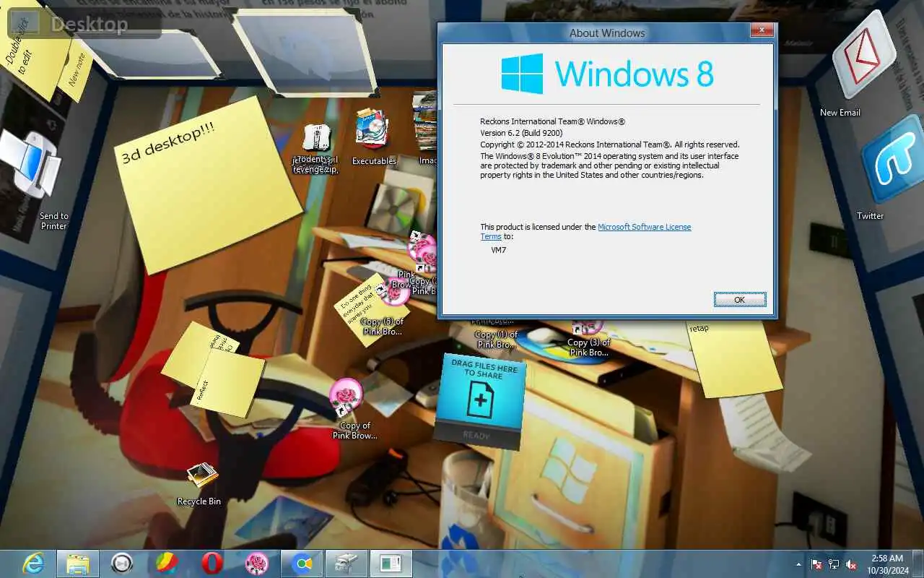Open the taskbar clock showing 2:58 AM
The image size is (924, 578).
click(886, 564)
